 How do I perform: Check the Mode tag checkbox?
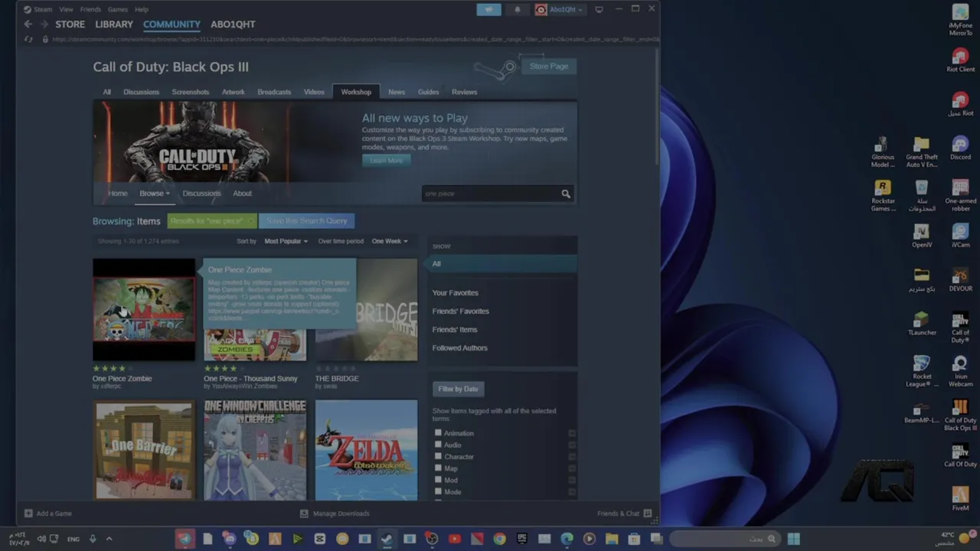coord(438,491)
